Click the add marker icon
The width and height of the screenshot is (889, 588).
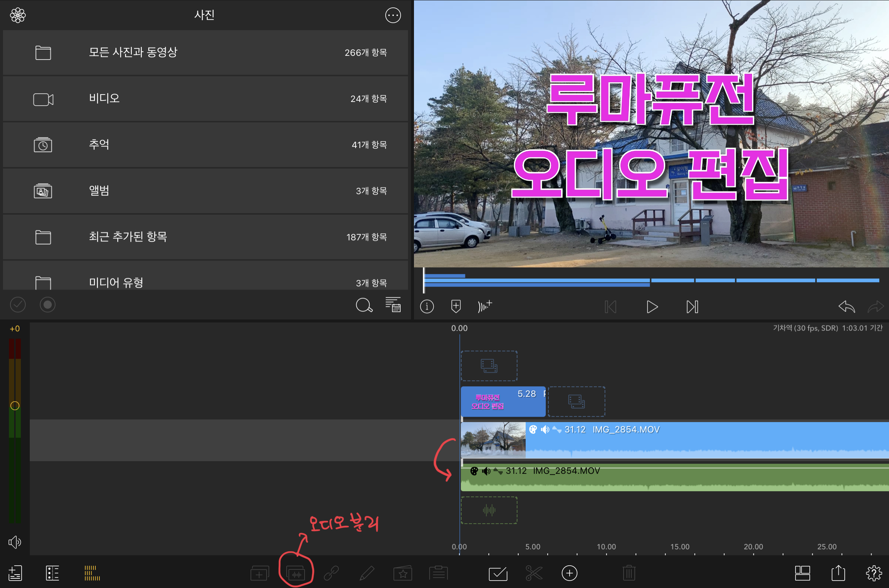(456, 306)
